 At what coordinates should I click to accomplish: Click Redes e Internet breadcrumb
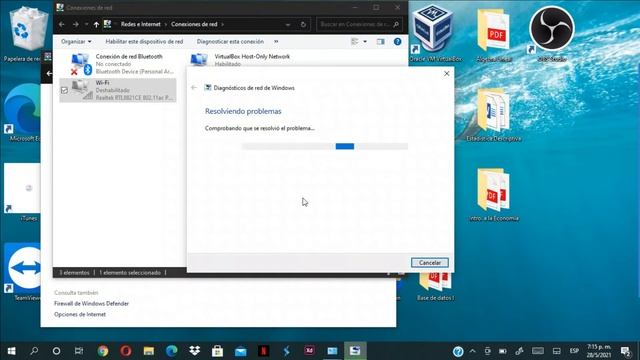pos(140,24)
